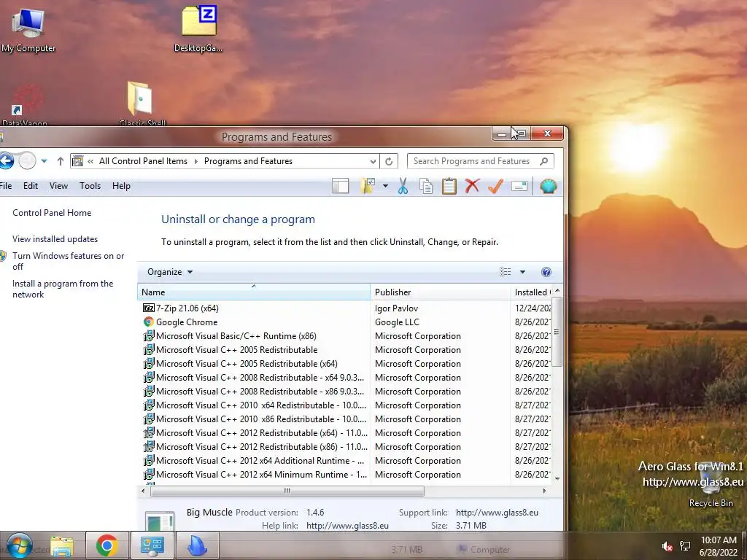Viewport: 747px width, 560px height.
Task: Click the email/rename toolbar icon
Action: pos(519,186)
